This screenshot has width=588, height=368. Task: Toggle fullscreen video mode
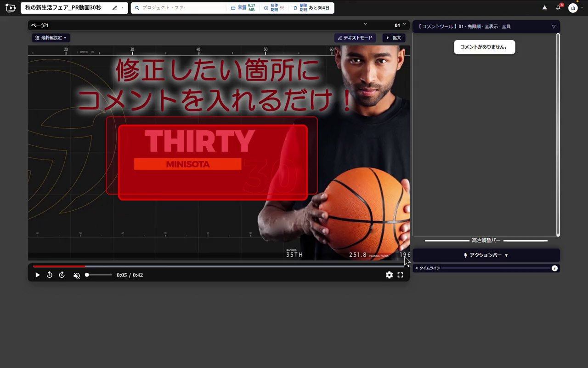(x=400, y=275)
